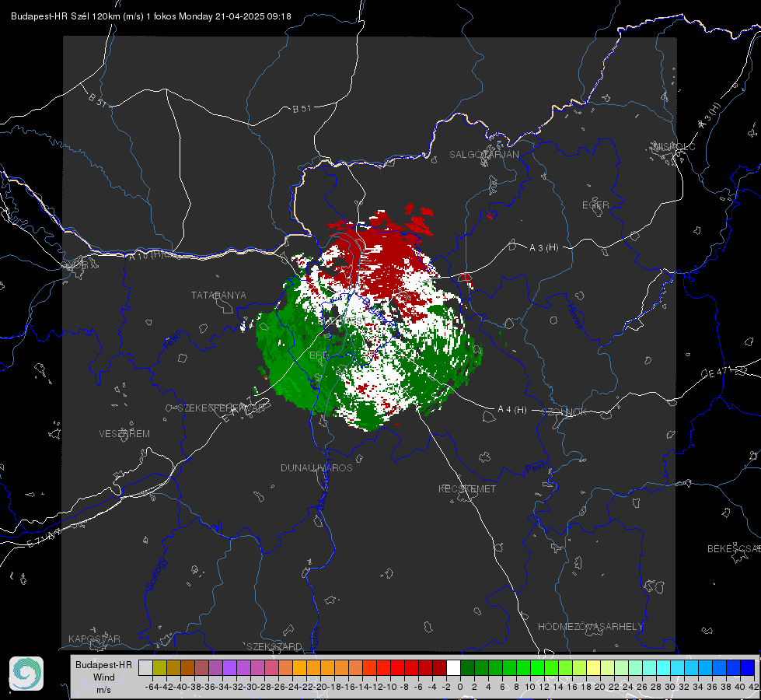The height and width of the screenshot is (700, 761).
Task: Click the purple -34 m/s legend swatch
Action: [x=229, y=668]
